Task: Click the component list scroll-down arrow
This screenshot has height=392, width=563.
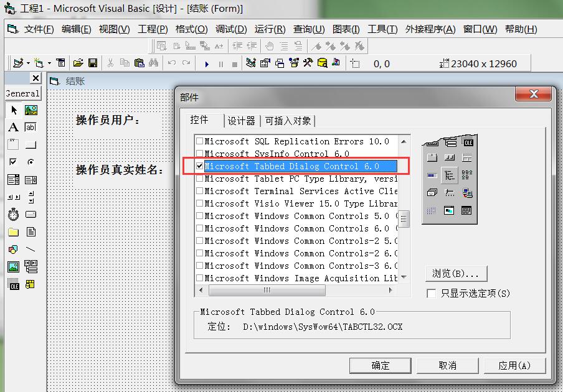Action: pos(404,278)
